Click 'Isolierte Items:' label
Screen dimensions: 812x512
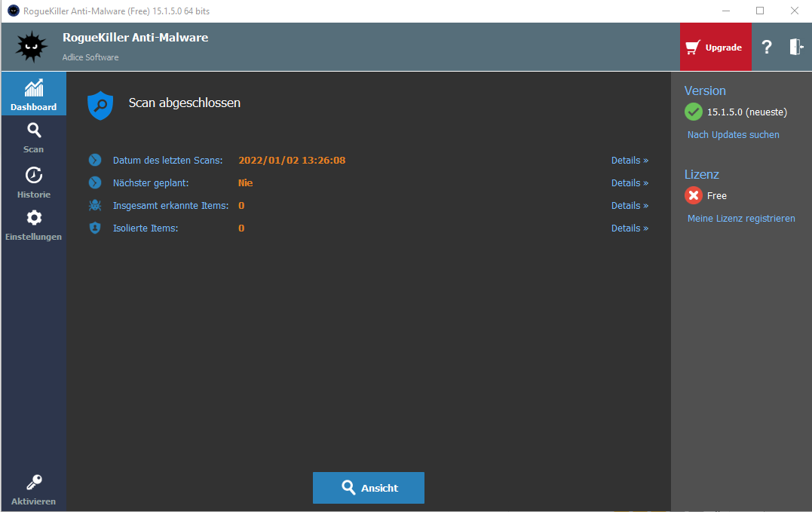(146, 228)
